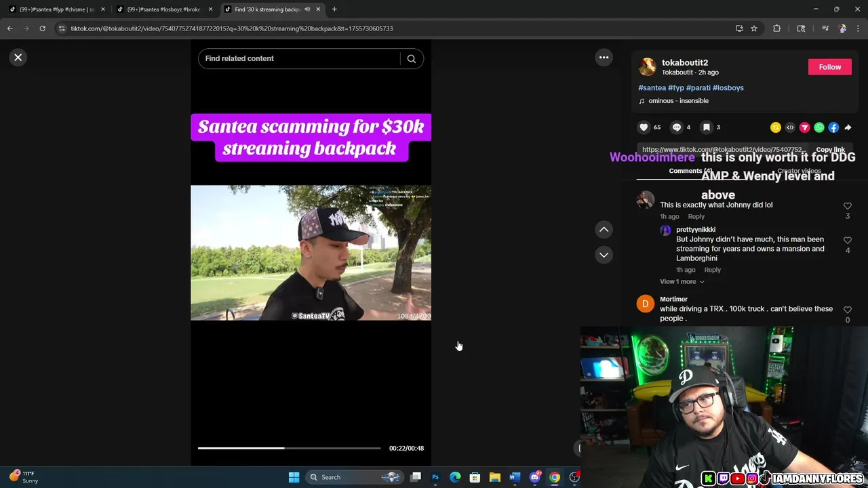The width and height of the screenshot is (868, 488).
Task: Share to Facebook
Action: click(833, 127)
